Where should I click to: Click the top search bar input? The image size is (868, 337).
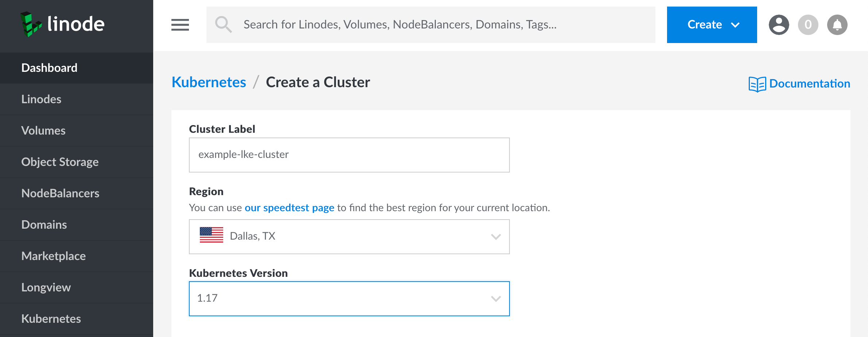coord(438,24)
